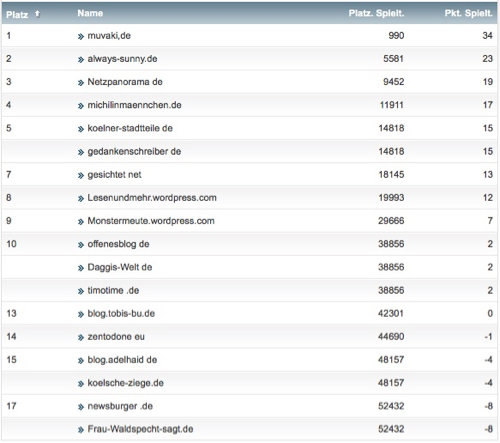Select the 0 points for blog.tobis-bu.de

pos(490,314)
